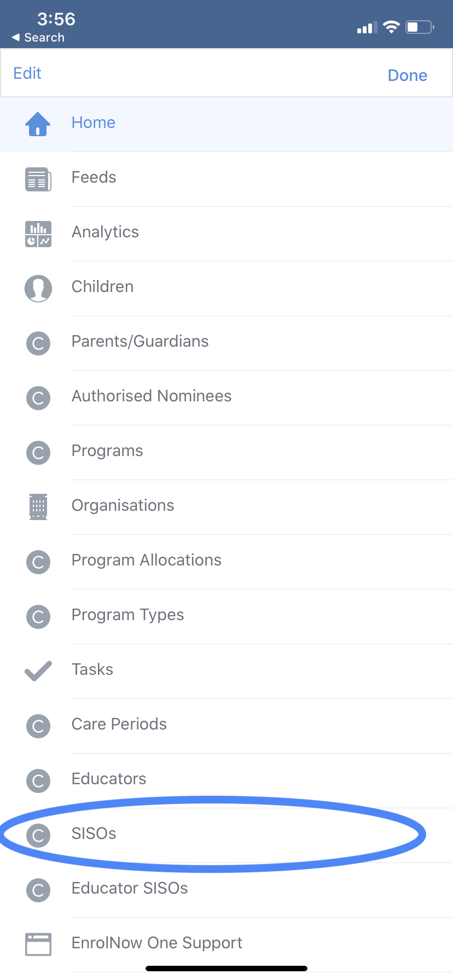Viewport: 453px width, 980px height.
Task: Select Programs from the list
Action: 107,451
